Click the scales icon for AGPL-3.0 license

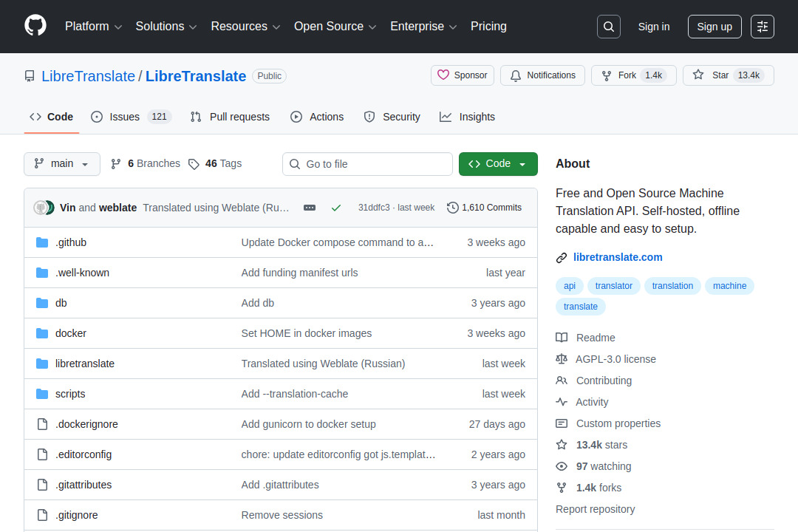click(x=562, y=359)
